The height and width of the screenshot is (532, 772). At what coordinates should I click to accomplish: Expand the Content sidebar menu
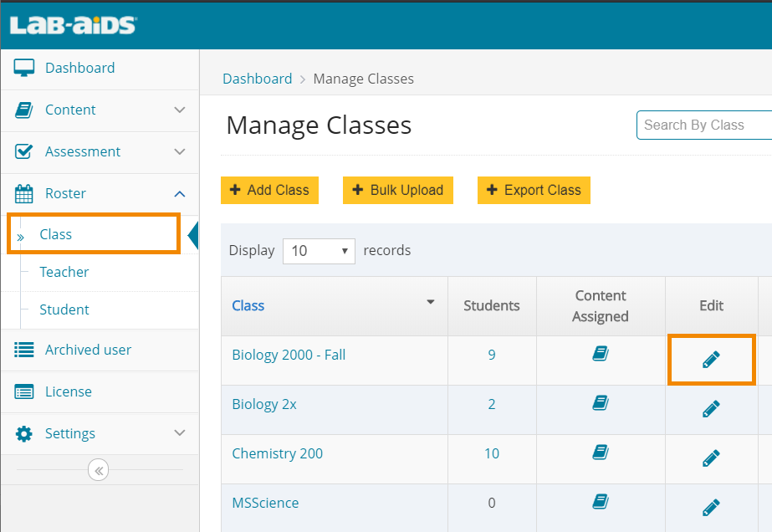coord(178,110)
